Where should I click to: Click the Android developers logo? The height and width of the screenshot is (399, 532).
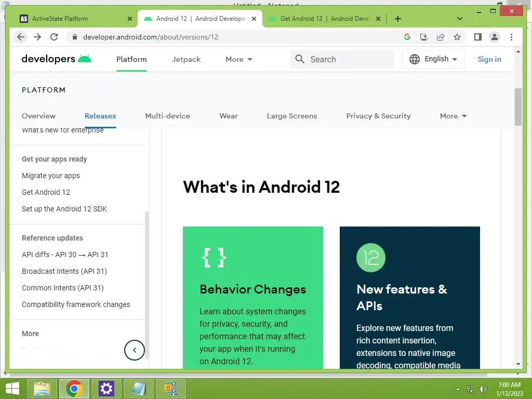(x=56, y=59)
